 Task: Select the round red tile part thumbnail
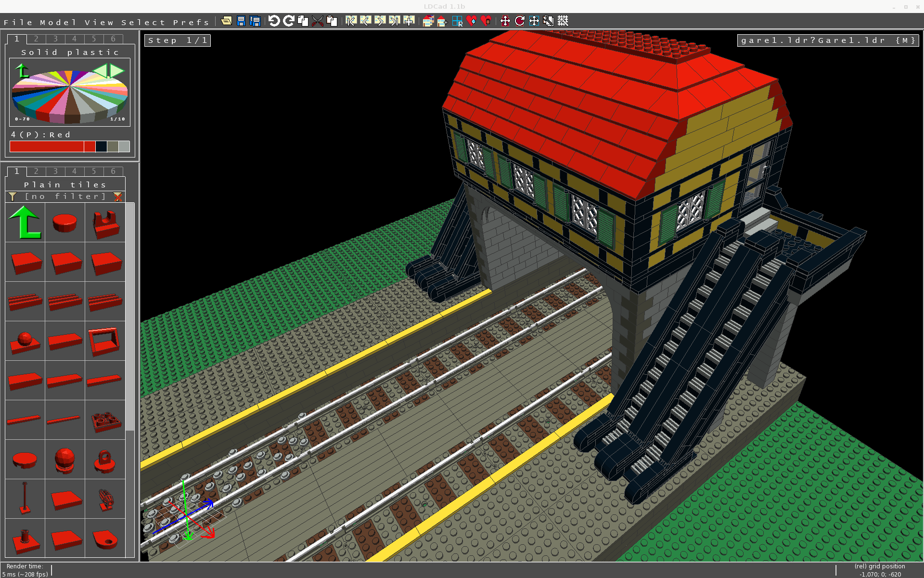coord(64,222)
